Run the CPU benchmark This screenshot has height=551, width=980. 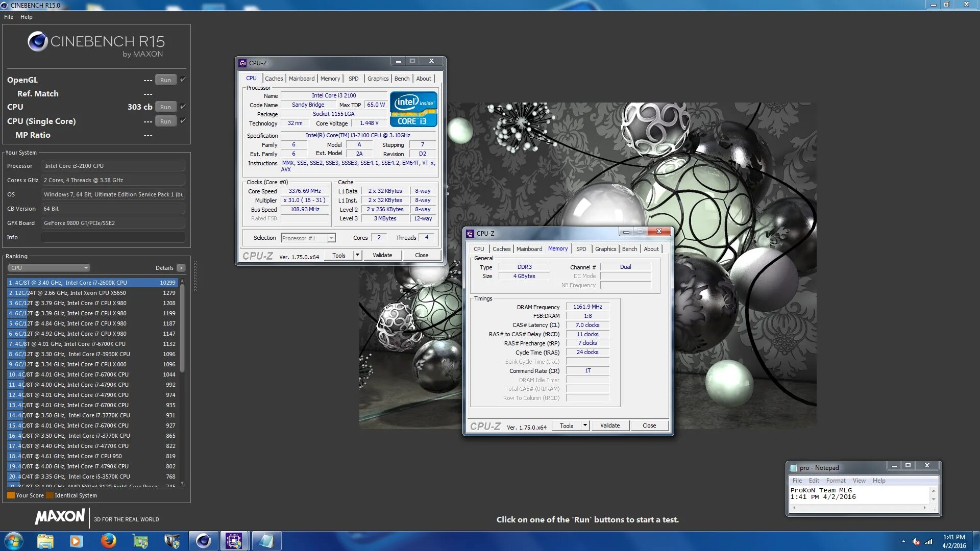pos(165,107)
